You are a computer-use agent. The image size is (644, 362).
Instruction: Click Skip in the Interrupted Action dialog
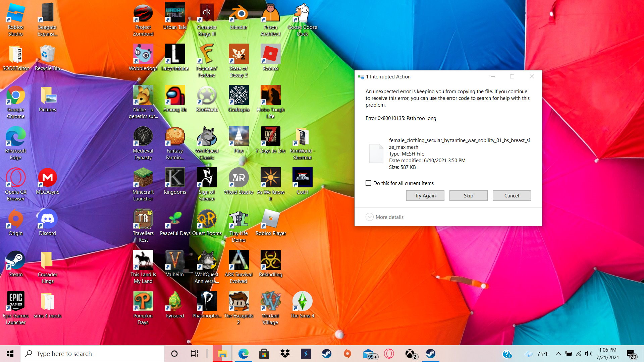468,195
